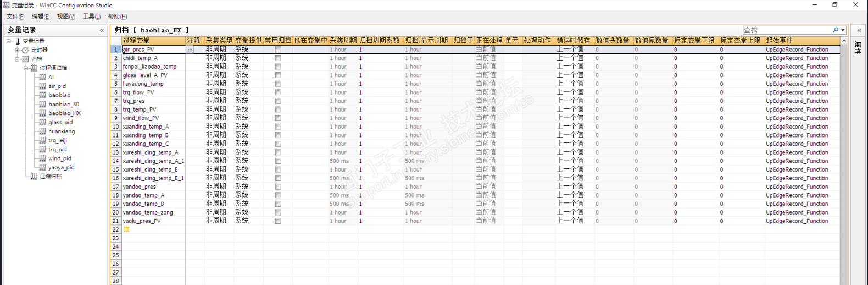Screen dimensions: 868x285
Task: Click the glass_pid archive icon
Action: [x=42, y=122]
